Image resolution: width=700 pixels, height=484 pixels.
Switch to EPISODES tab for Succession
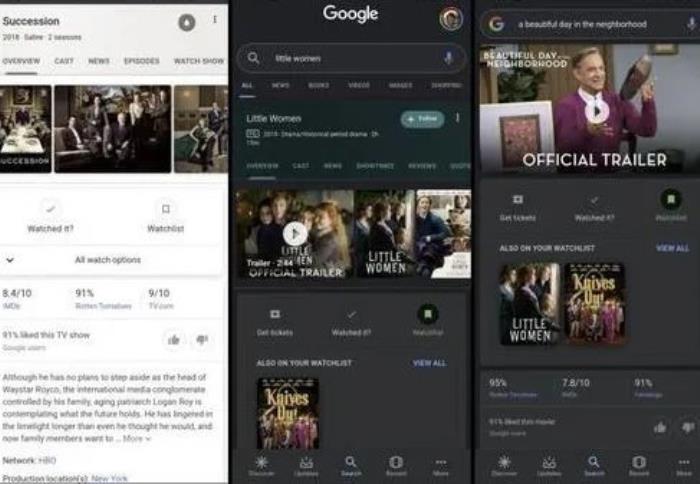(x=141, y=61)
